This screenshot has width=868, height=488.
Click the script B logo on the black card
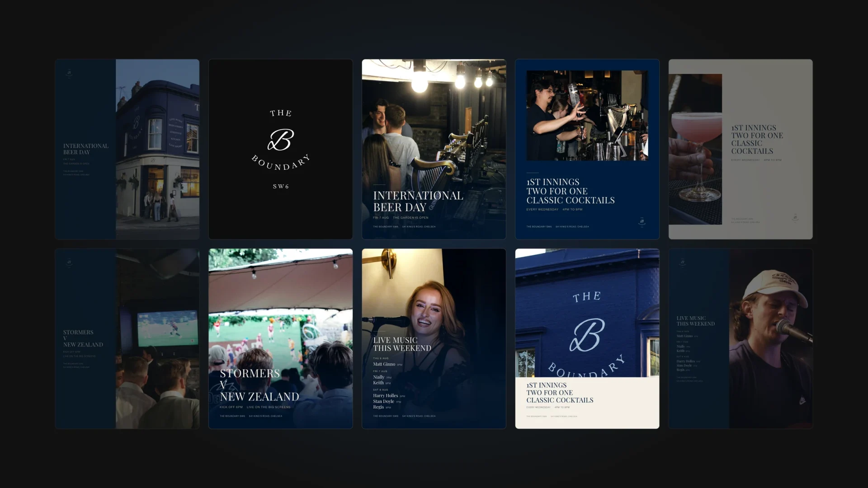point(281,140)
